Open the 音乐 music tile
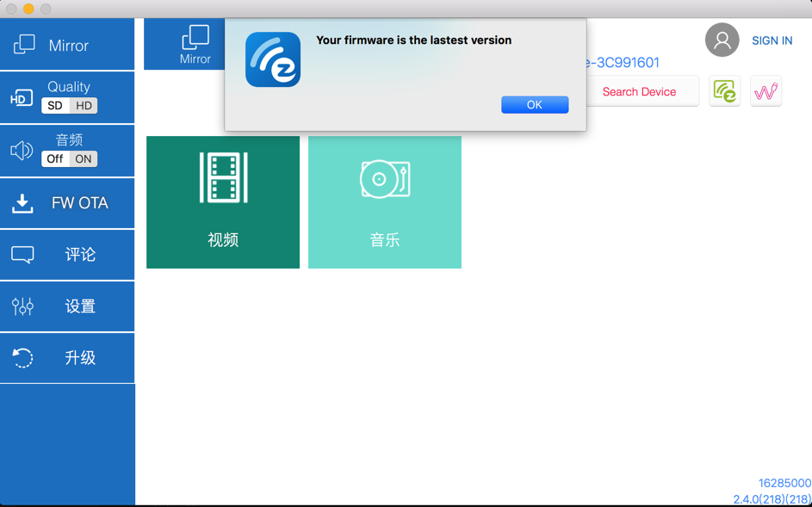Viewport: 812px width, 507px height. tap(385, 202)
